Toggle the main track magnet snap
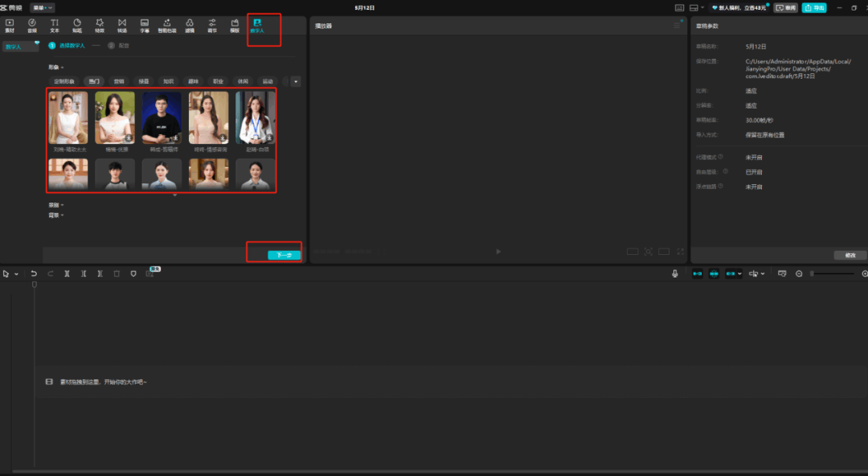 697,274
